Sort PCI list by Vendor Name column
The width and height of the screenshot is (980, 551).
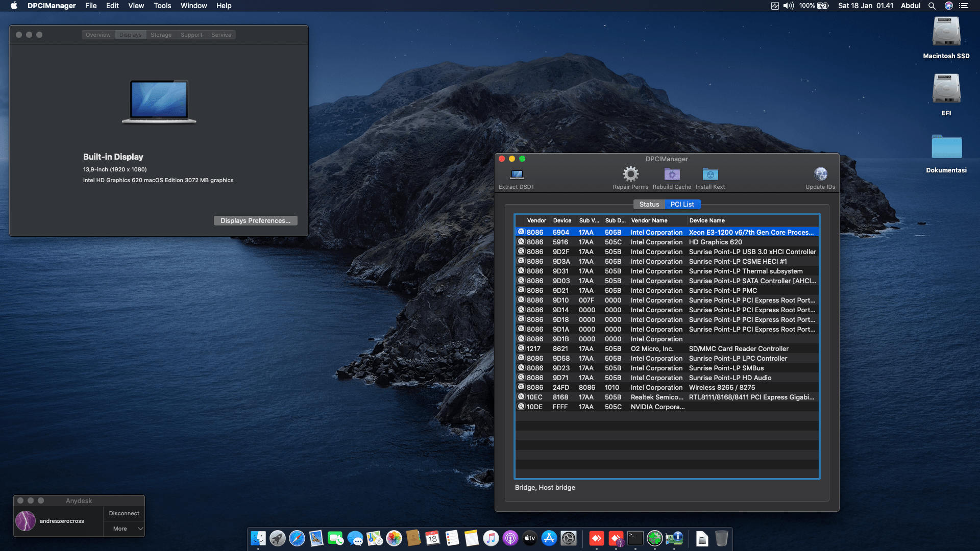(657, 220)
